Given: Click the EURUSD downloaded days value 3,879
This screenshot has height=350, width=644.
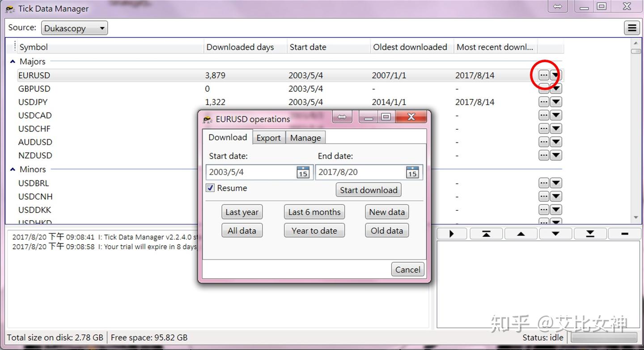Looking at the screenshot, I should (216, 75).
